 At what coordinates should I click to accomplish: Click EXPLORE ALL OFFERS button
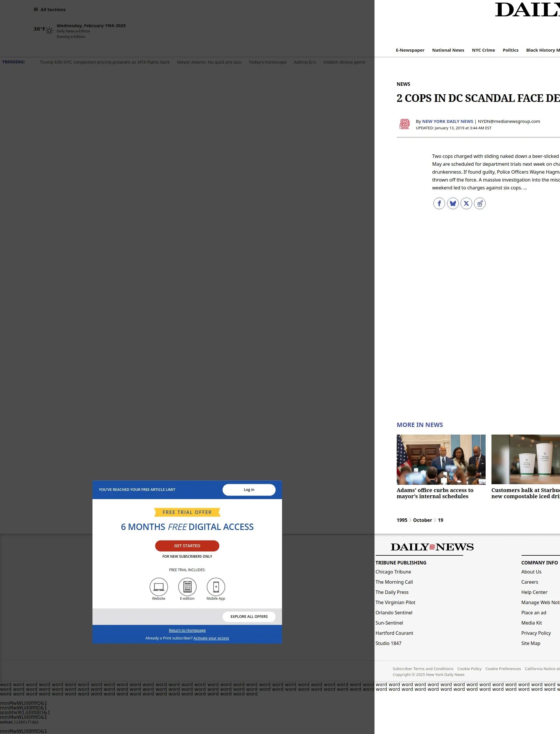point(249,616)
